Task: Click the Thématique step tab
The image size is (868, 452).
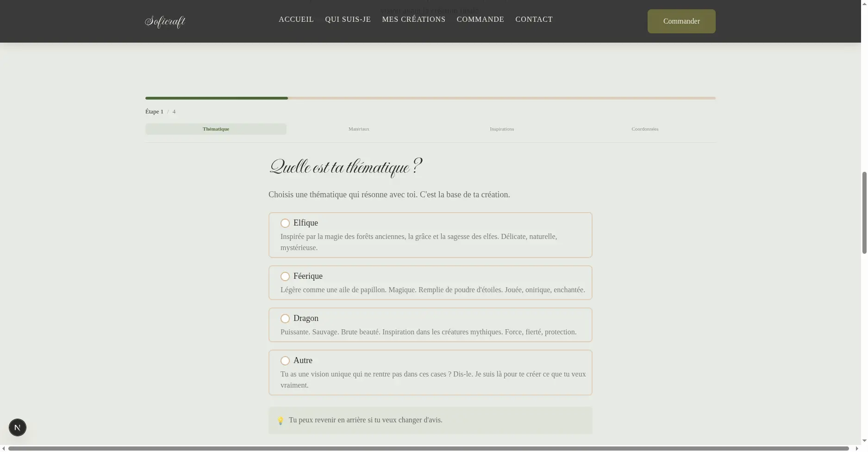Action: pos(216,129)
